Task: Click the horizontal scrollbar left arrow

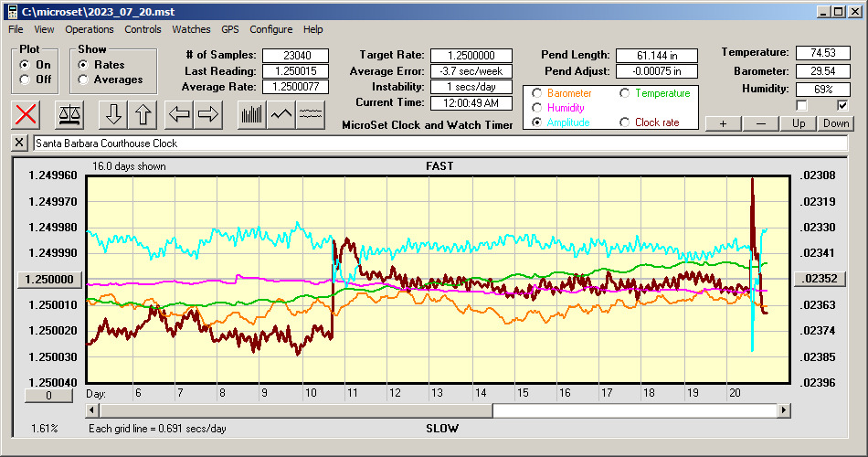Action: pyautogui.click(x=92, y=410)
